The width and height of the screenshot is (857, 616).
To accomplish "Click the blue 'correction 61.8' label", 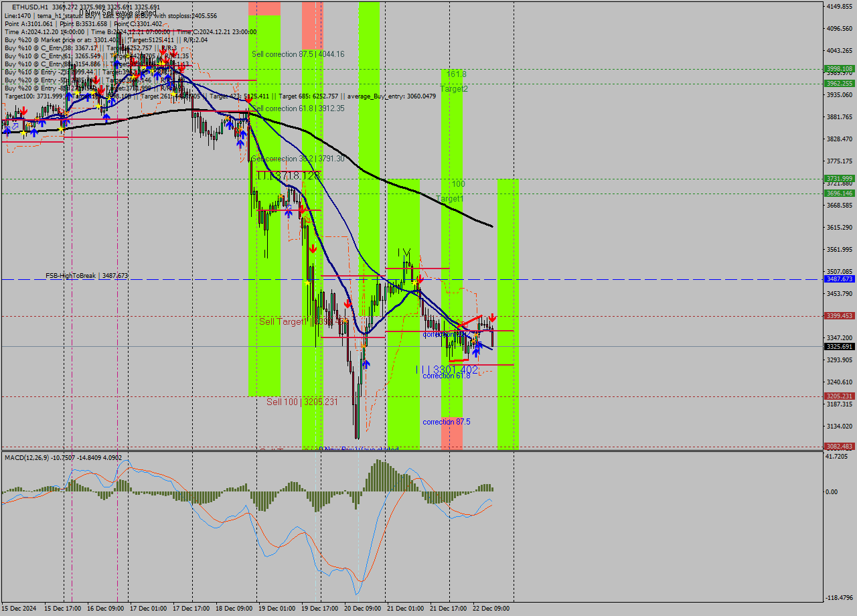I will (x=447, y=376).
